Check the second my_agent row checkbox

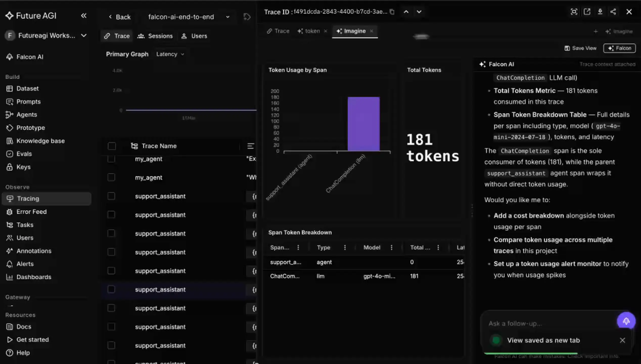[111, 177]
